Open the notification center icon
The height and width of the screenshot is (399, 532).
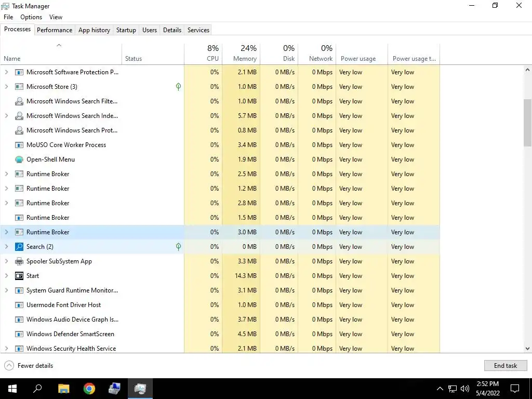[515, 389]
